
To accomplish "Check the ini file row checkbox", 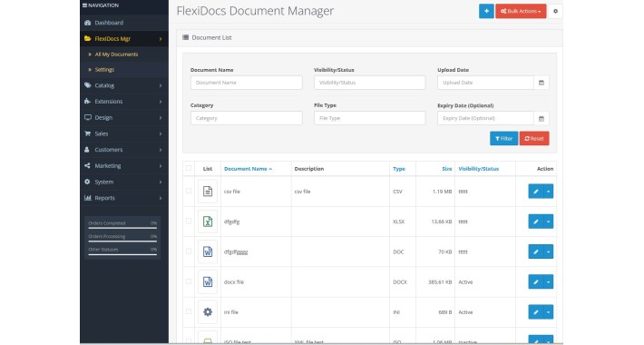I will (189, 311).
